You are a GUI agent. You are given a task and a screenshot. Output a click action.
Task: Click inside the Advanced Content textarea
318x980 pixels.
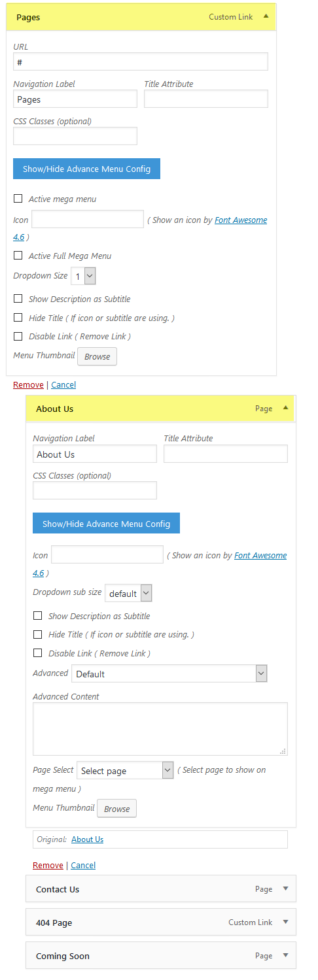(160, 730)
